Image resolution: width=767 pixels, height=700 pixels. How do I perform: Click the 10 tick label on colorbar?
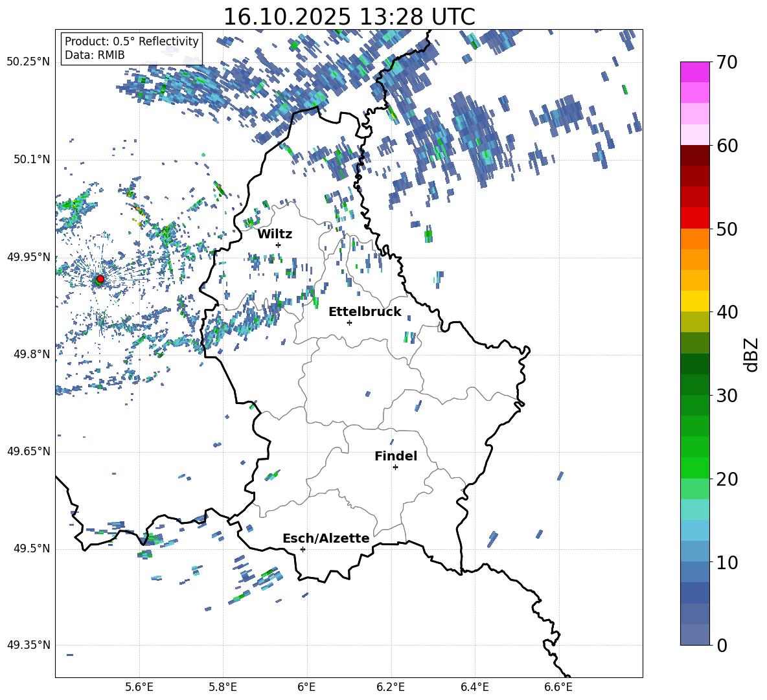[x=727, y=563]
